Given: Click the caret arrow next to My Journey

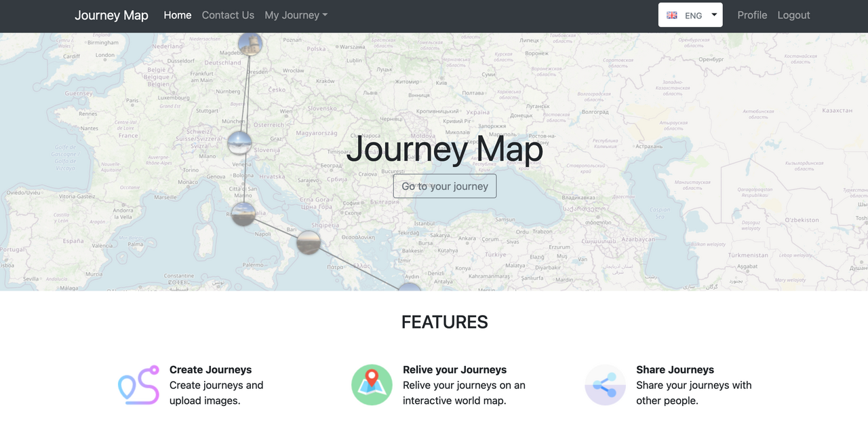Looking at the screenshot, I should 325,15.
